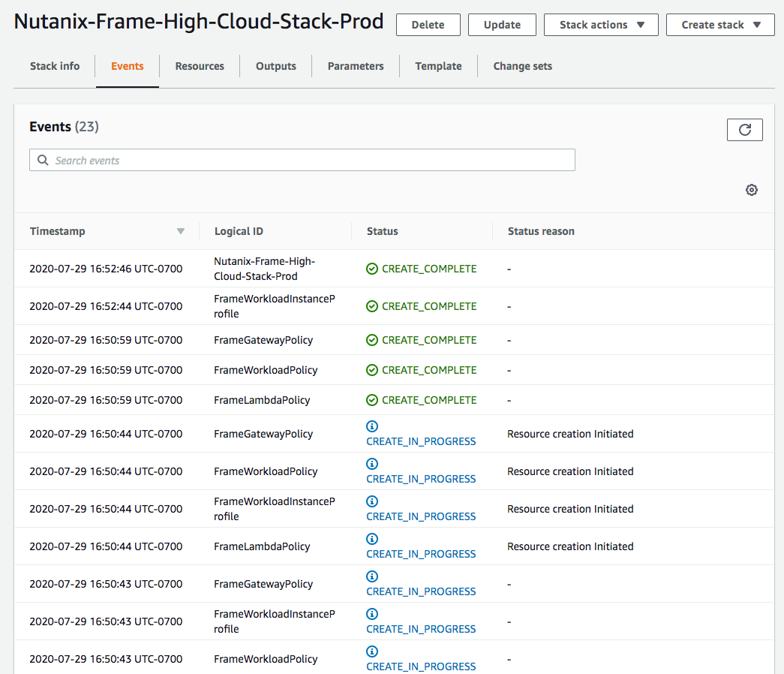Screen dimensions: 784x674
Task: Select the Stack info tab
Action: 54,66
